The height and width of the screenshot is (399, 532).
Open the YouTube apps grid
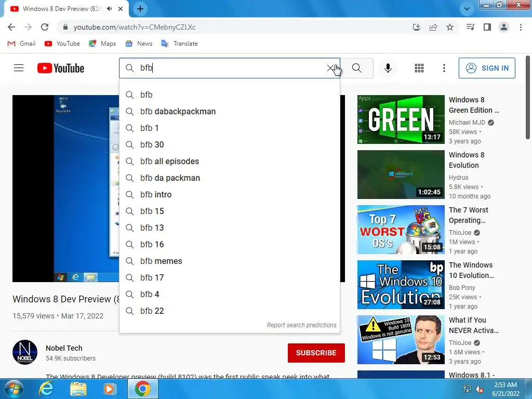tap(419, 68)
